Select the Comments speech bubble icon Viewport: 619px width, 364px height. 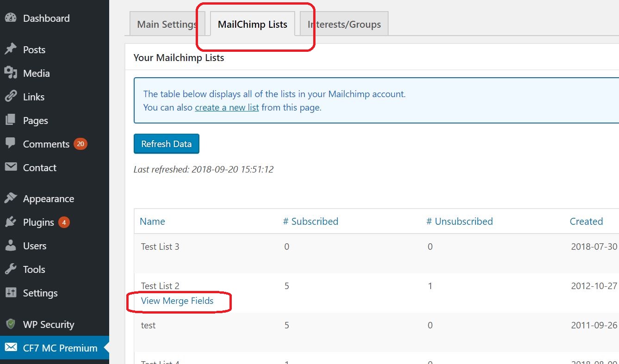pyautogui.click(x=10, y=144)
